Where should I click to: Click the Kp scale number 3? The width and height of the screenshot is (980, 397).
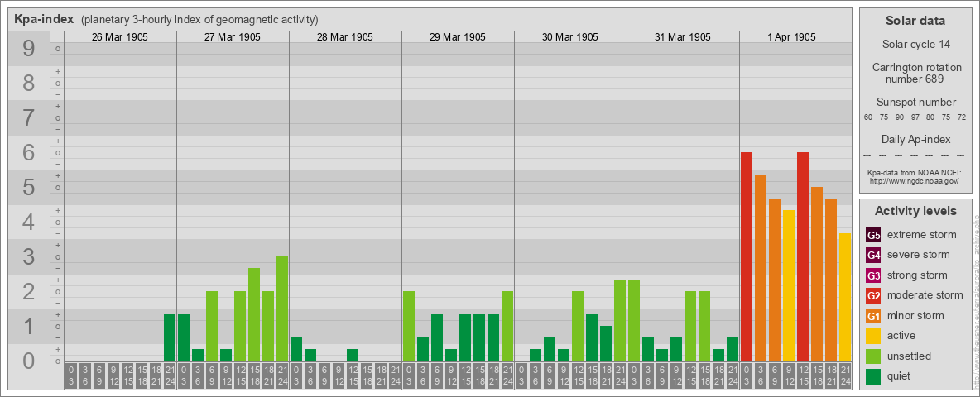tap(29, 256)
